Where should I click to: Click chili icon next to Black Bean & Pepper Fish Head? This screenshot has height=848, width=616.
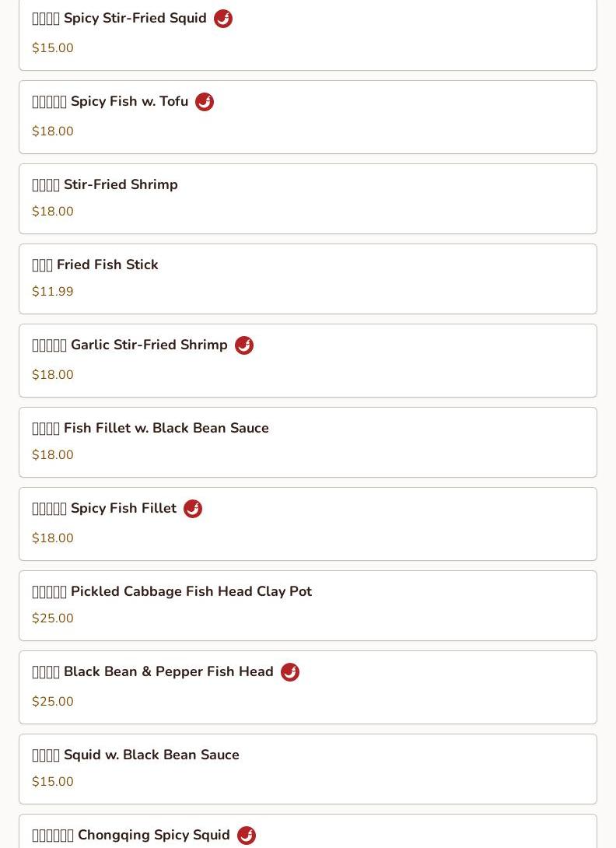tap(290, 672)
